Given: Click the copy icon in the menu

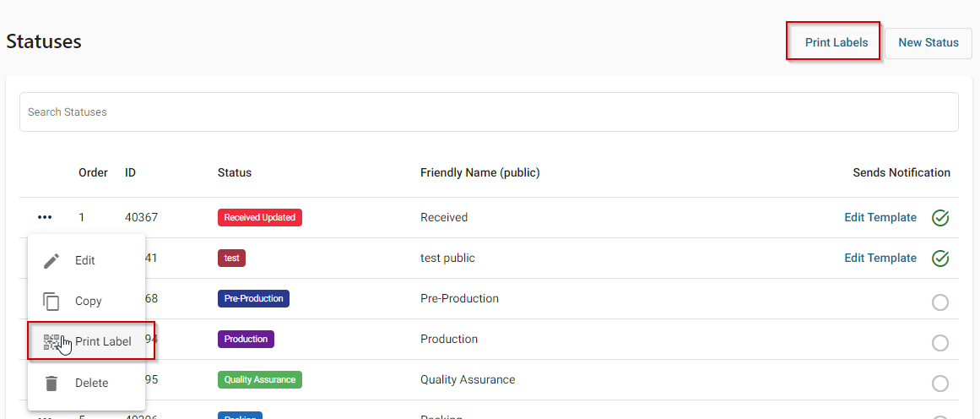Looking at the screenshot, I should [x=51, y=301].
